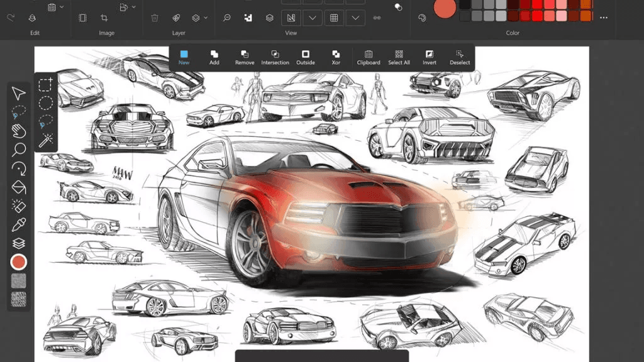Pick the Ellipse selection tool
This screenshot has height=362, width=644.
click(x=45, y=103)
